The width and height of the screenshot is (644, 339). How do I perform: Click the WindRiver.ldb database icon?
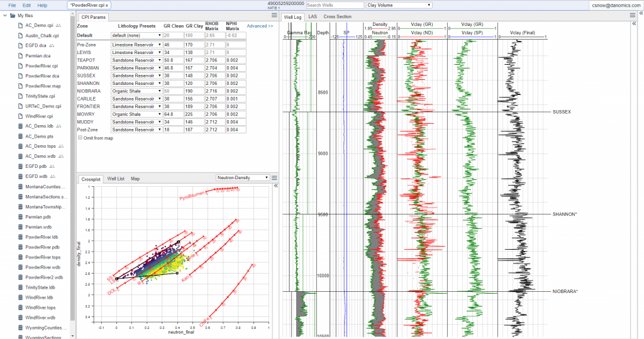tap(21, 297)
